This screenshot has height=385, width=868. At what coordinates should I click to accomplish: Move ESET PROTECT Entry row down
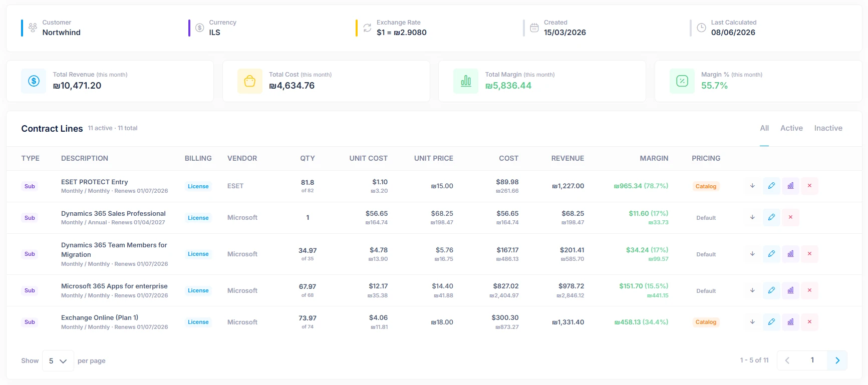pos(752,186)
